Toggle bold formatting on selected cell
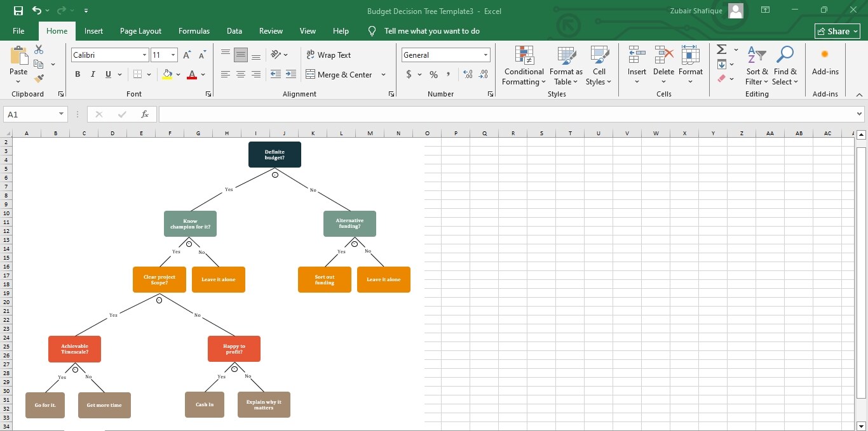868x431 pixels. pyautogui.click(x=77, y=74)
